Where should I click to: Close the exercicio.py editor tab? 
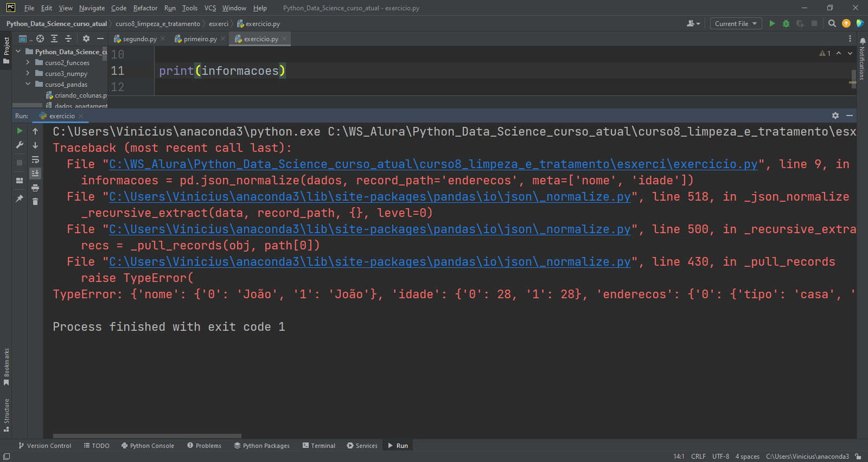284,39
